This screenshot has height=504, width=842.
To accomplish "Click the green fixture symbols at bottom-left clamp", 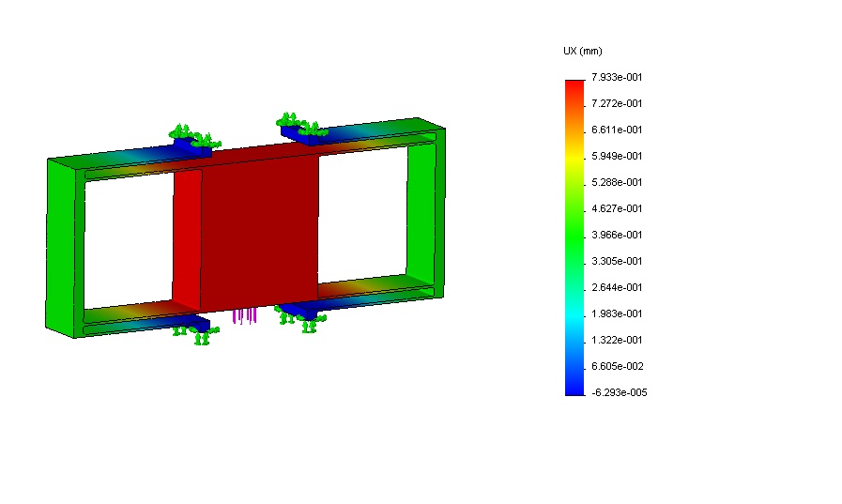I will tap(196, 335).
